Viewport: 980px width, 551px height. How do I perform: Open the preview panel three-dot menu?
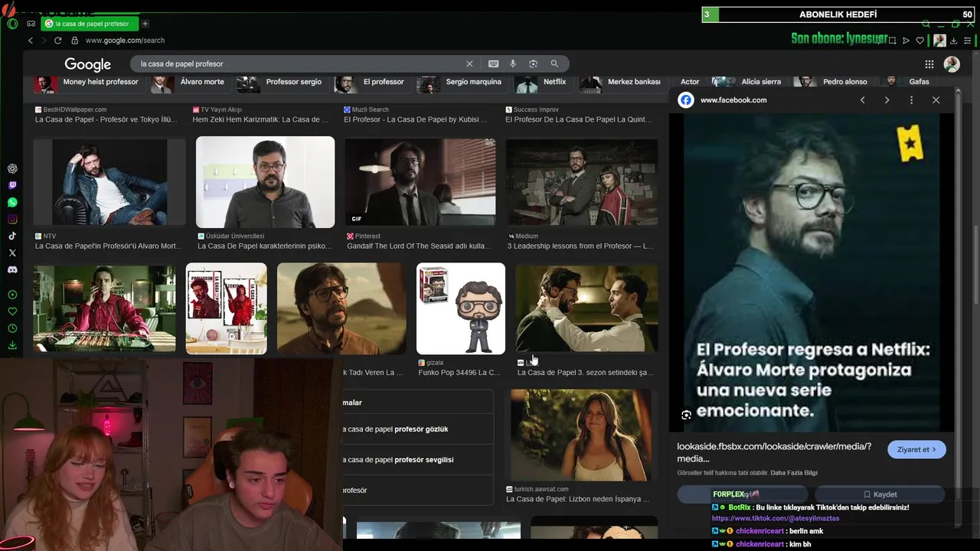911,100
